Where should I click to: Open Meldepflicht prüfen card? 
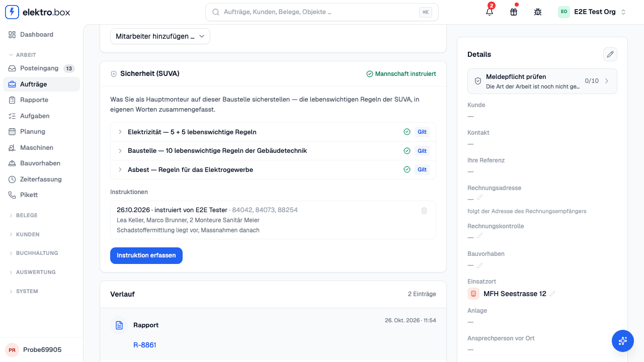542,81
